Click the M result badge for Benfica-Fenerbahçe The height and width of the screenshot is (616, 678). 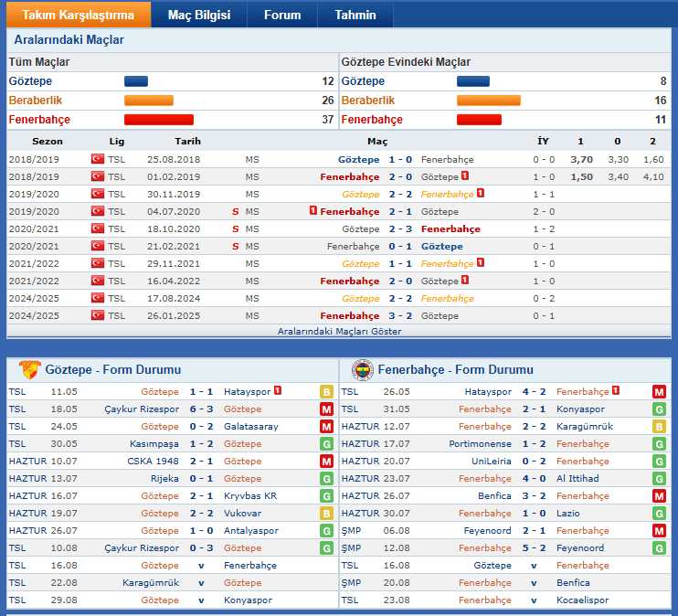point(659,495)
